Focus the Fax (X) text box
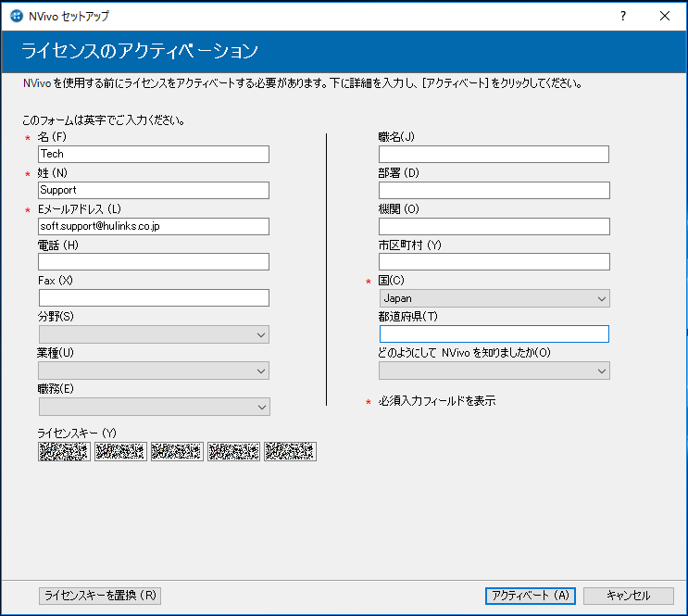This screenshot has height=616, width=688. pos(154,297)
